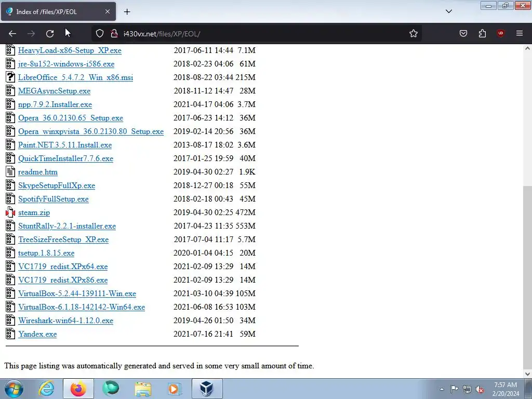The height and width of the screenshot is (399, 532).
Task: Open the readme.htm link
Action: [x=37, y=172]
